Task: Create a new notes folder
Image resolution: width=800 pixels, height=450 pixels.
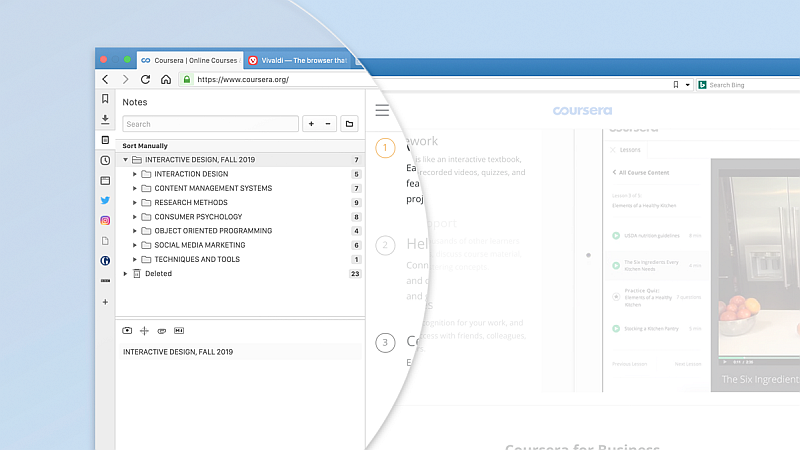Action: (349, 123)
